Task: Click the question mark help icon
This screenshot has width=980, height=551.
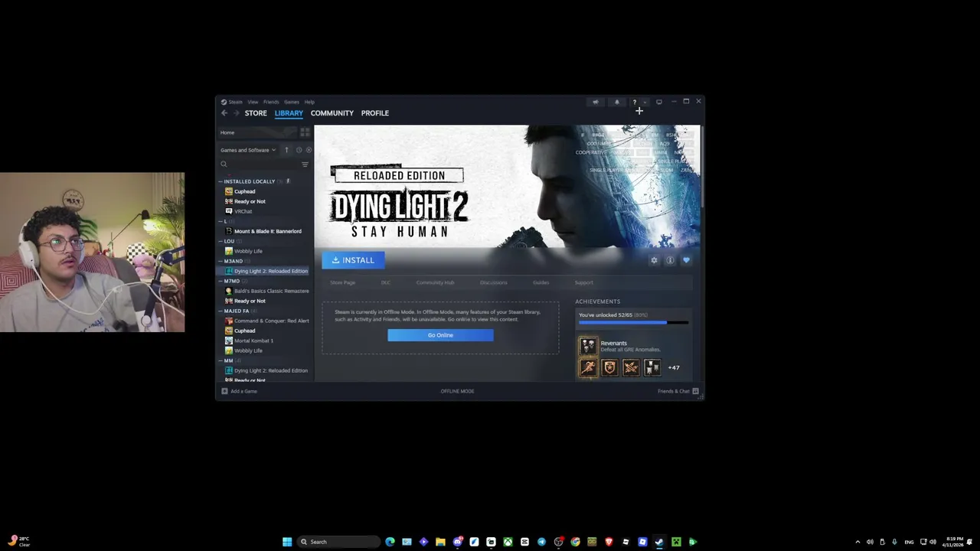Action: click(x=634, y=102)
